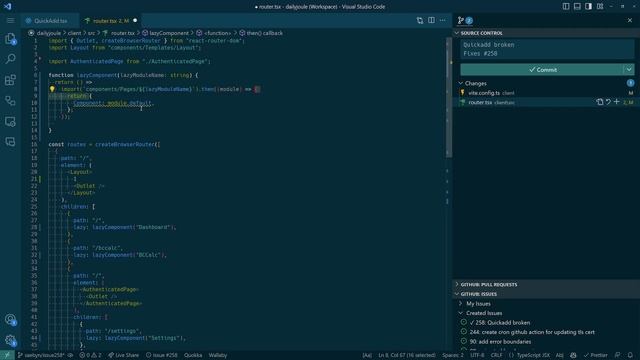
Task: Click the Commit button
Action: coord(542,69)
